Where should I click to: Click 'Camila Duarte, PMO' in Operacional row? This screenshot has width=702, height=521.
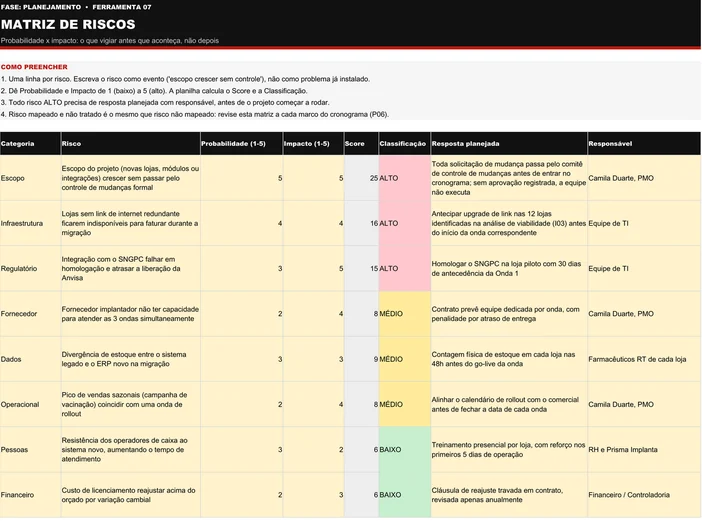[621, 404]
